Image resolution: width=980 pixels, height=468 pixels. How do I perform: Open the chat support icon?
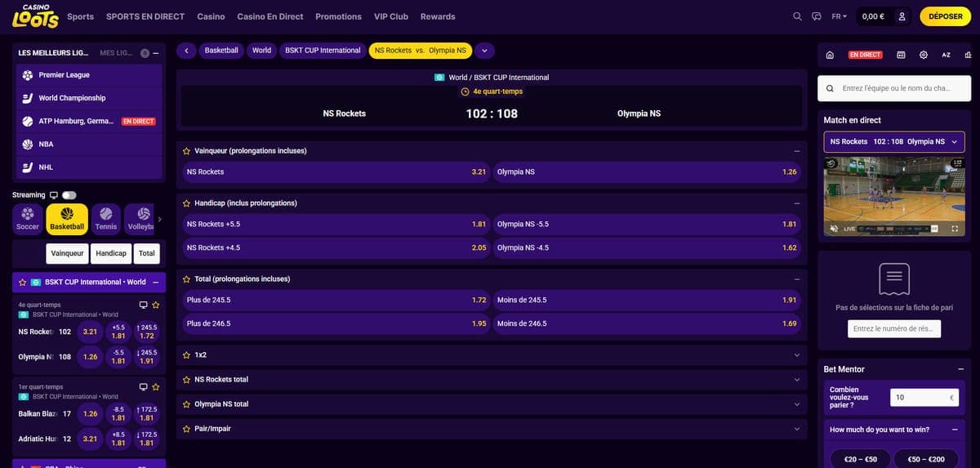[817, 16]
